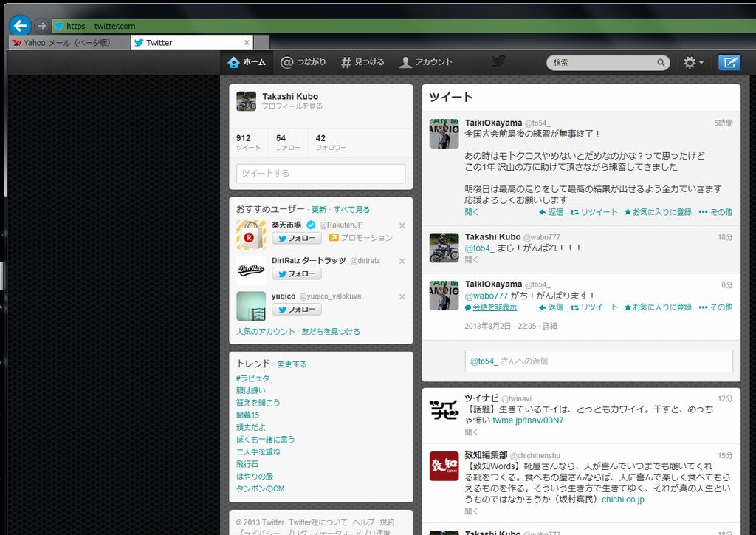Open 友だちを見つける find friends link

point(331,332)
